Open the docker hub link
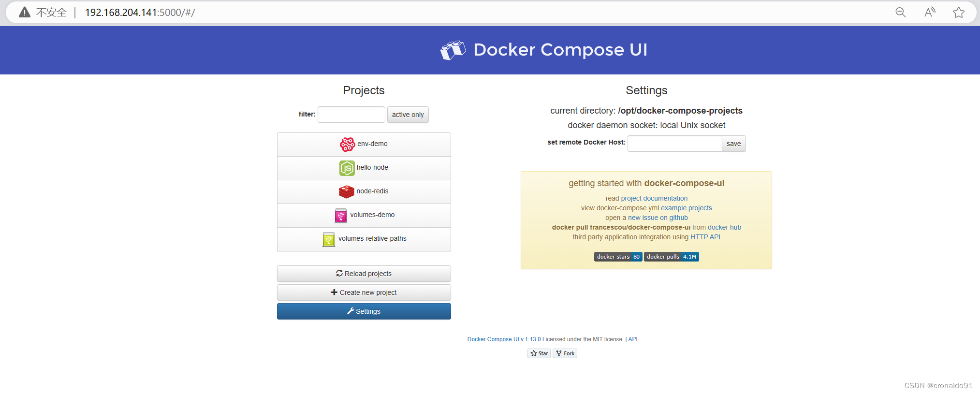 (x=724, y=227)
